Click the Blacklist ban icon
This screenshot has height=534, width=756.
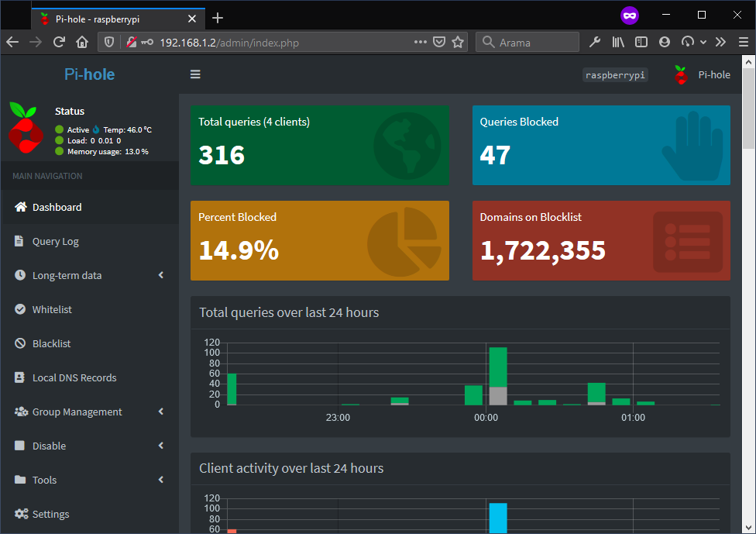point(20,343)
